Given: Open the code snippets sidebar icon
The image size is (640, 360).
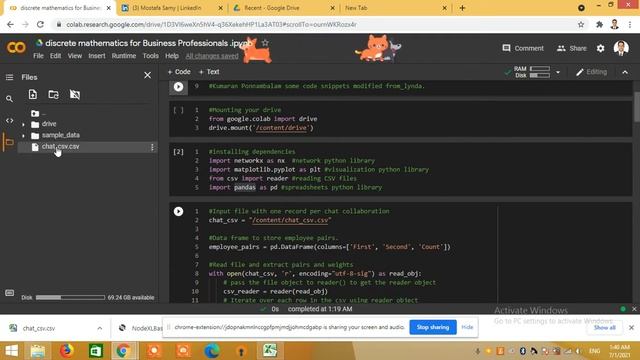Looking at the screenshot, I should pyautogui.click(x=9, y=121).
